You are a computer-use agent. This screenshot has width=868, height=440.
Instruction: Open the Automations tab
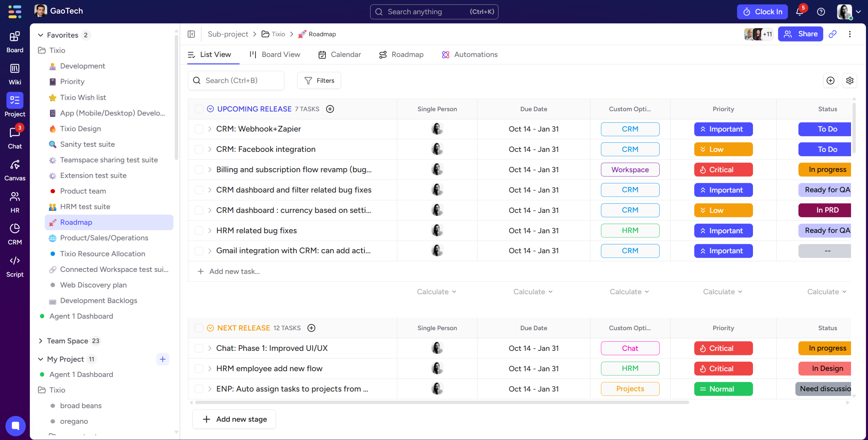pyautogui.click(x=469, y=55)
